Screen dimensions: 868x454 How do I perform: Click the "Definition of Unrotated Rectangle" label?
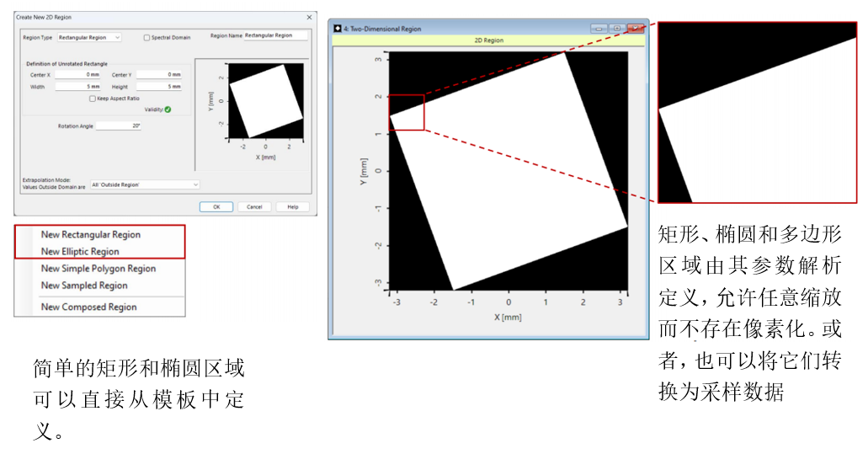pos(67,64)
